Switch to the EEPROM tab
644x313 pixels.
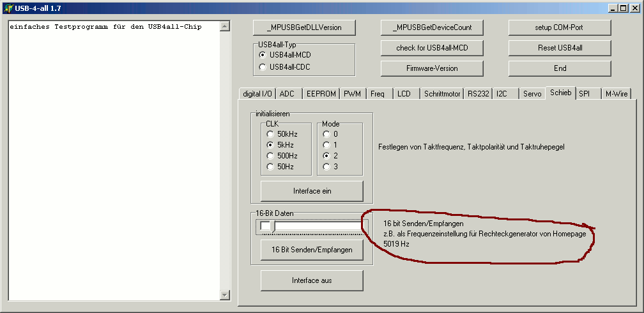pos(321,94)
